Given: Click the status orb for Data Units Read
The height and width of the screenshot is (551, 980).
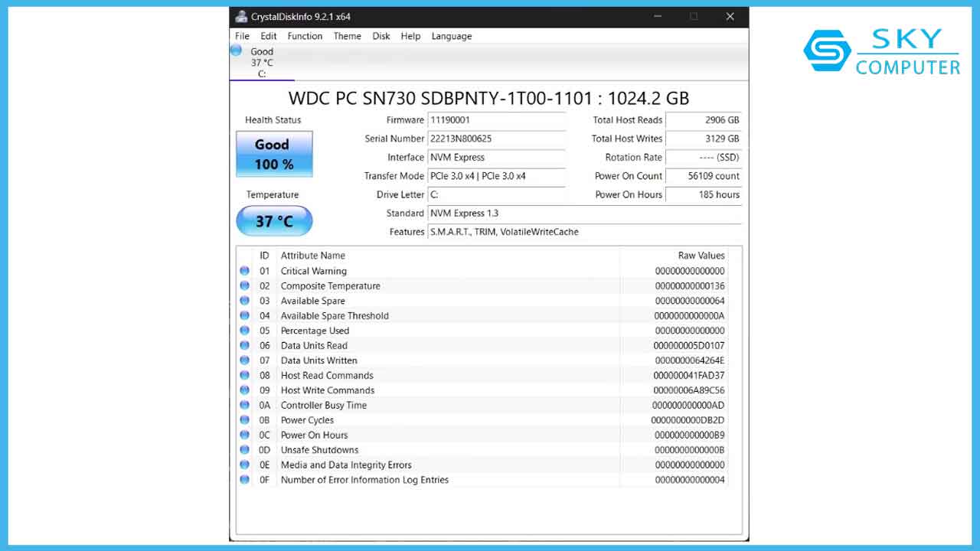Looking at the screenshot, I should coord(244,345).
